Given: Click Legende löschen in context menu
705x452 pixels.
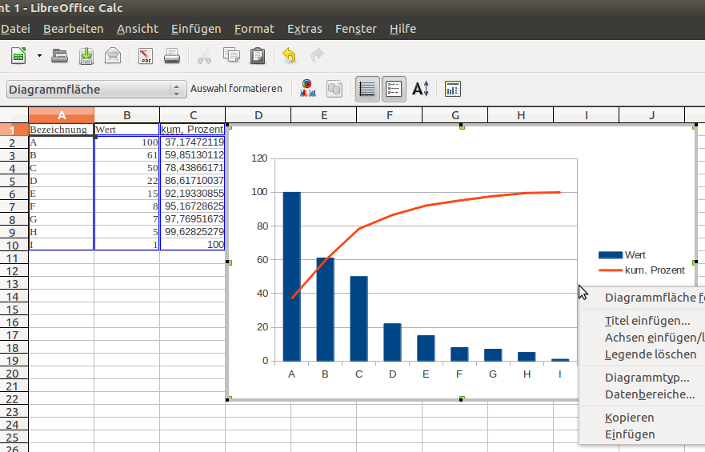Looking at the screenshot, I should click(650, 354).
